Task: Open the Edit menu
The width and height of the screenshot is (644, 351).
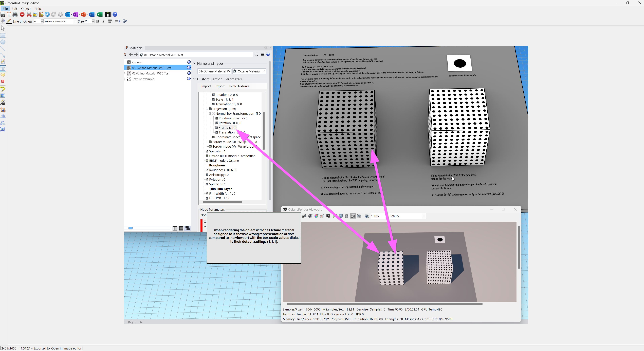Action: [x=14, y=9]
